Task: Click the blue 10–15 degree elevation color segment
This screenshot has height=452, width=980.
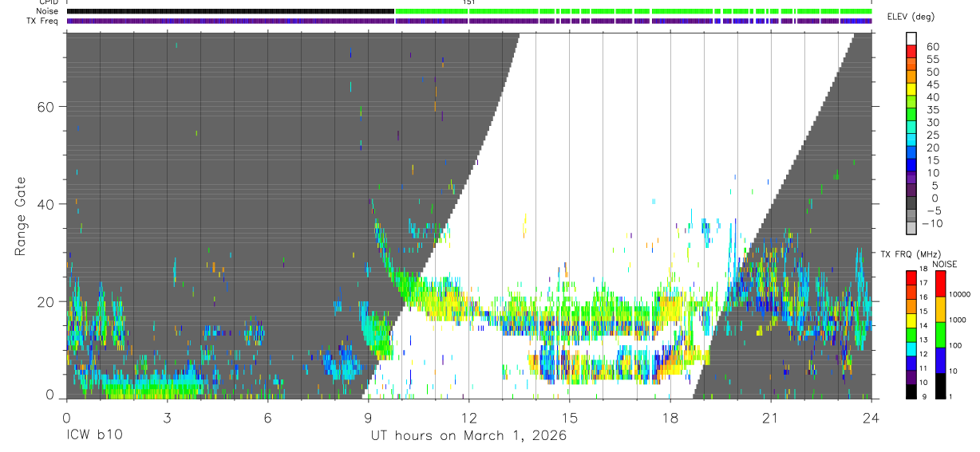Action: pos(912,166)
